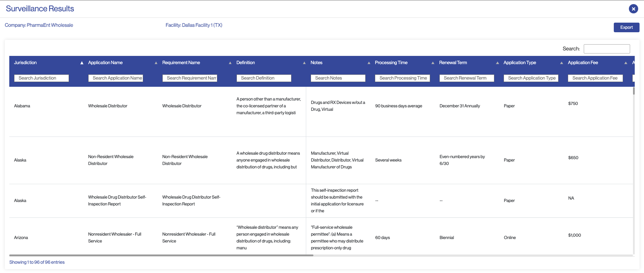Select the Arizona jurisdiction cell
The image size is (644, 273).
(x=21, y=238)
